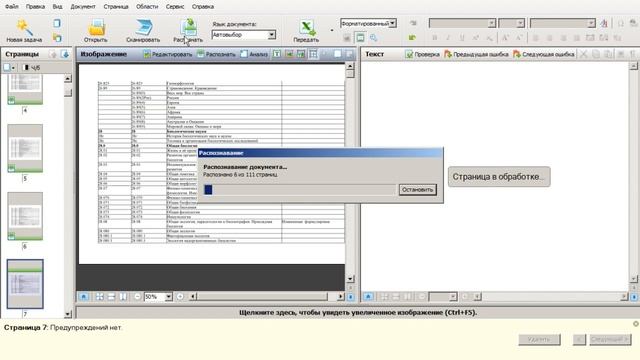Click the blue down arrow in Страницы header
This screenshot has height=360, width=640.
[x=65, y=54]
